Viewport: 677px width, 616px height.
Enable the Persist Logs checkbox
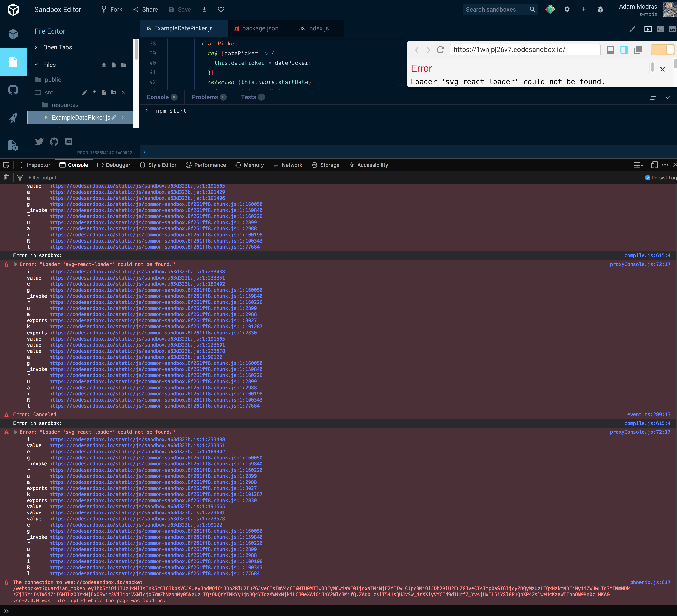648,178
